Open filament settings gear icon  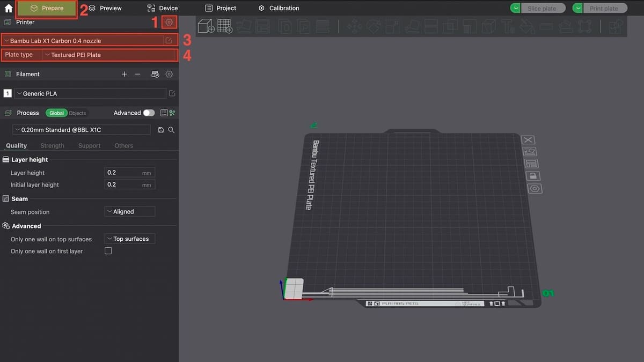tap(169, 74)
